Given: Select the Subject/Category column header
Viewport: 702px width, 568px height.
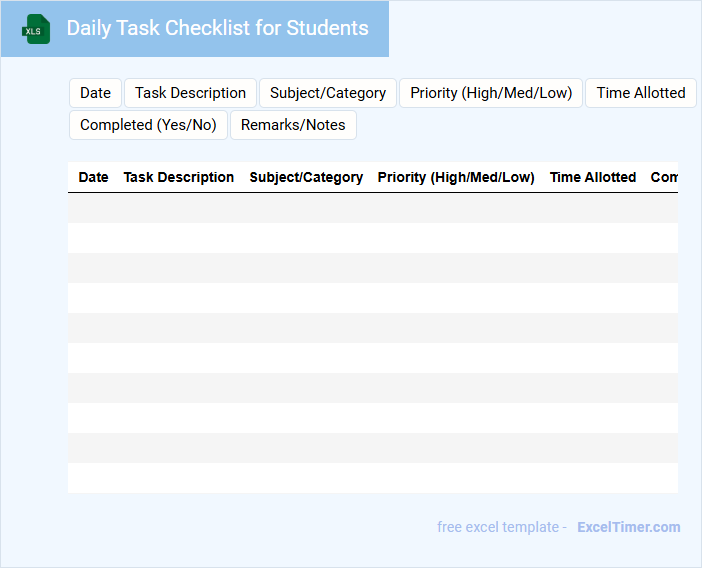Looking at the screenshot, I should 306,177.
